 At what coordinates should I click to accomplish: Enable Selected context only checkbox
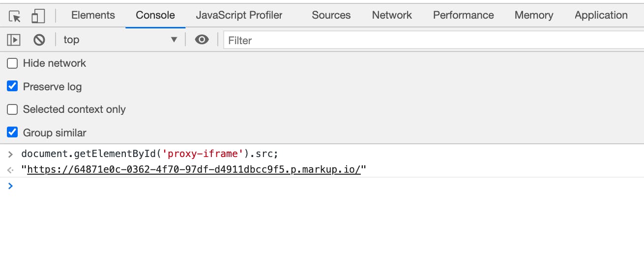12,109
